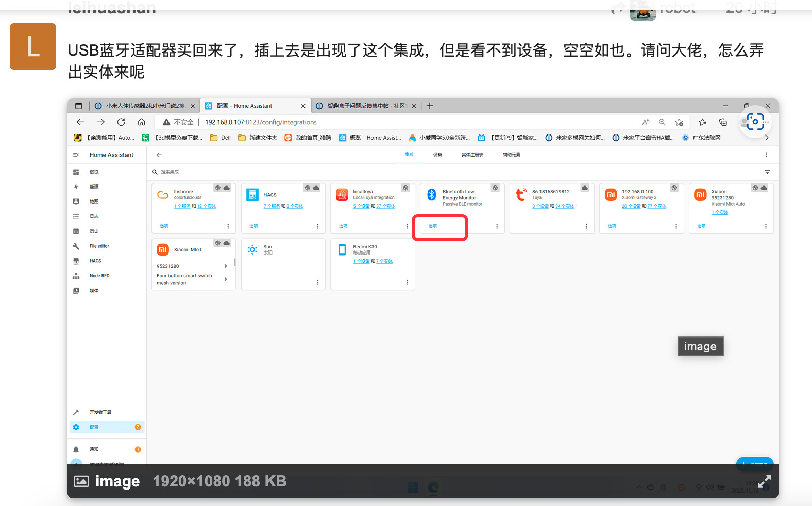Image resolution: width=812 pixels, height=506 pixels.
Task: Click the L user avatar of the post
Action: coord(33,46)
